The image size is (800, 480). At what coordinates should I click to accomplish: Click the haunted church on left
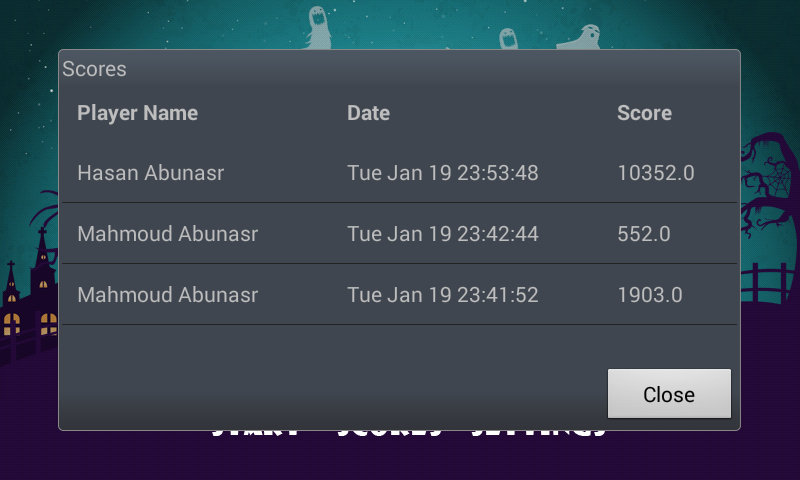[x=29, y=291]
